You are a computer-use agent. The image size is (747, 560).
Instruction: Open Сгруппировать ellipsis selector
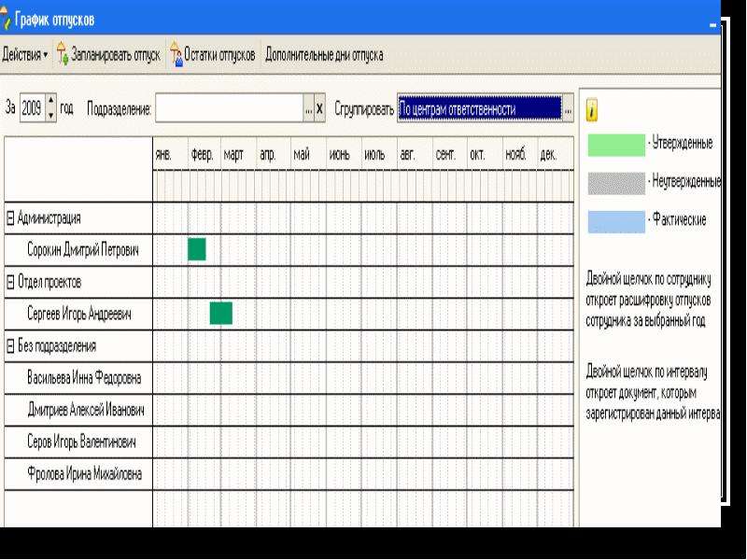568,108
